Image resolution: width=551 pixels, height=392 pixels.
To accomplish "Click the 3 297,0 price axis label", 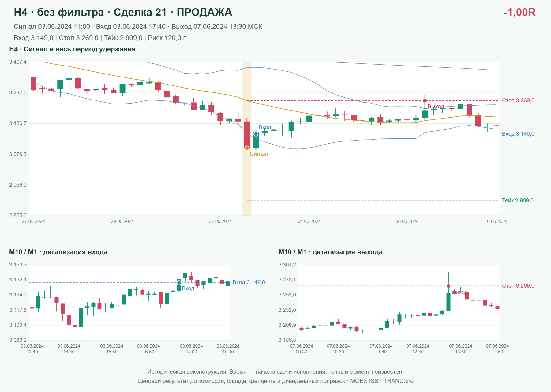I will coord(18,93).
